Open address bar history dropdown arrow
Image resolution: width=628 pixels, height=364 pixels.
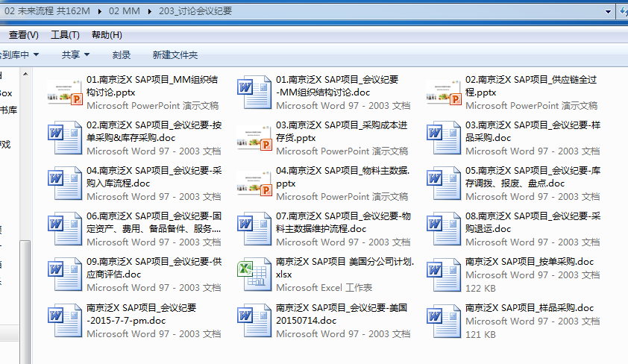tap(608, 12)
